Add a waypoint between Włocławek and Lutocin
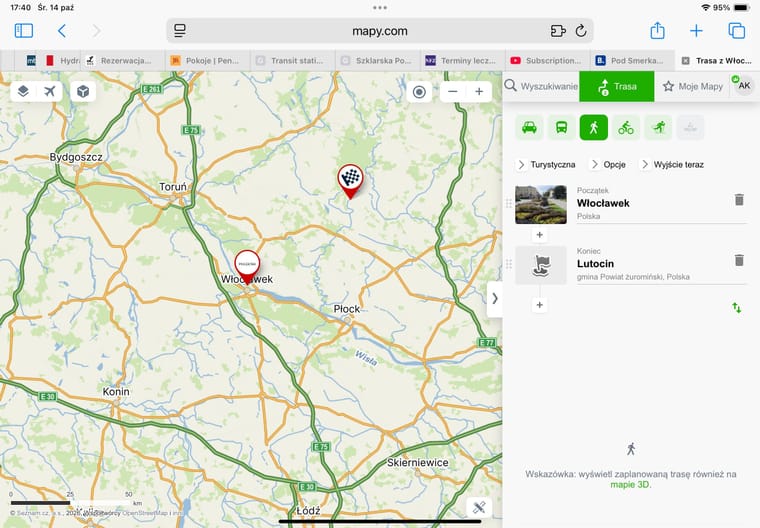Screen dimensions: 760x528 pos(539,235)
